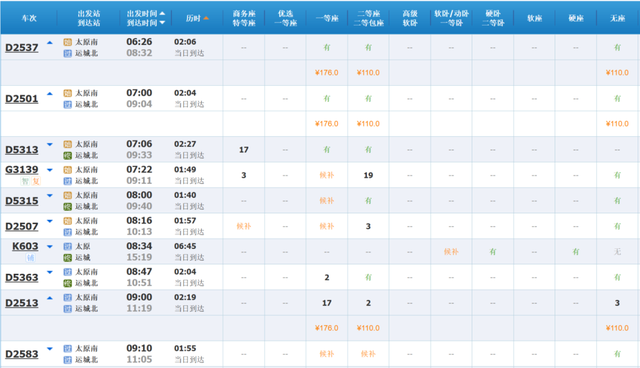Click the 过 icon beside 运城北 for D2507
Image resolution: width=640 pixels, height=368 pixels.
click(68, 232)
